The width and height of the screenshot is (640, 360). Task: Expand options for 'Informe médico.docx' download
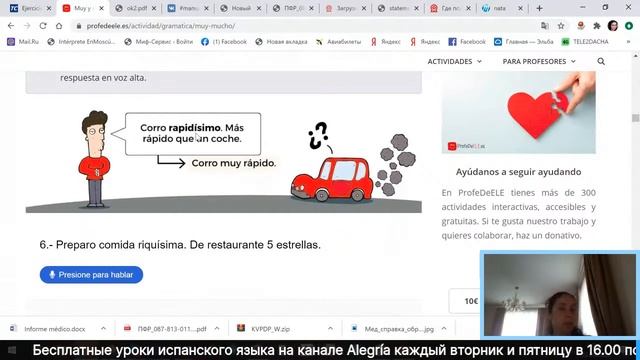[x=103, y=329]
